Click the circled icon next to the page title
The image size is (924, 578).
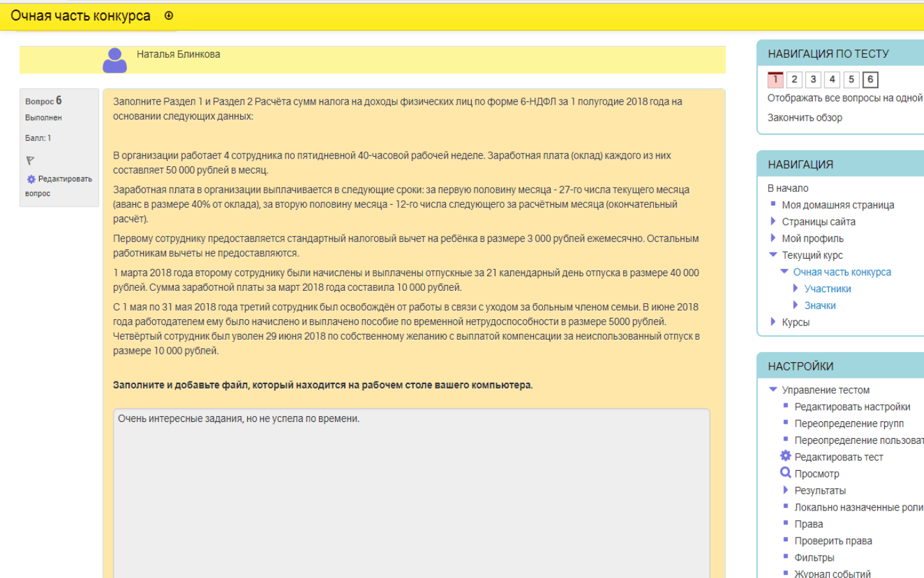pyautogui.click(x=169, y=15)
